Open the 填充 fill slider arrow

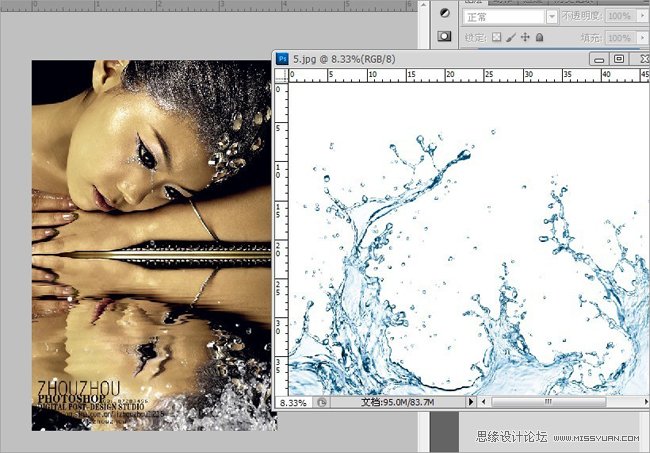click(x=643, y=38)
